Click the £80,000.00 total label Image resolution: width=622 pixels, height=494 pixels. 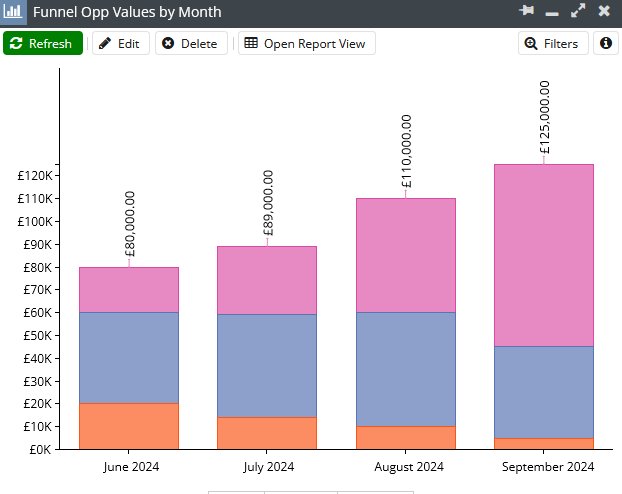coord(130,224)
